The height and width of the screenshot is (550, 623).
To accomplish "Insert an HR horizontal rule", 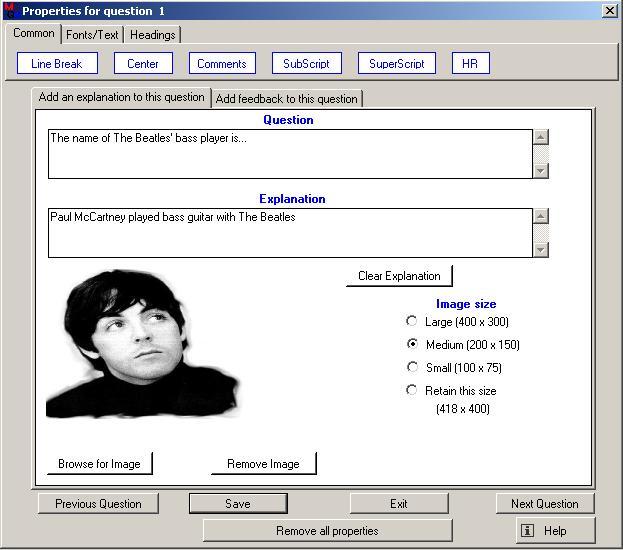I will tap(470, 64).
